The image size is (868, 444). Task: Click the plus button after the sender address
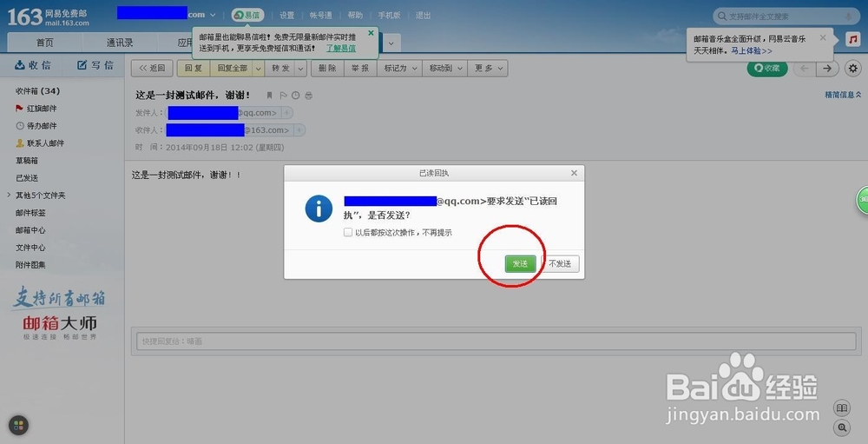click(286, 113)
